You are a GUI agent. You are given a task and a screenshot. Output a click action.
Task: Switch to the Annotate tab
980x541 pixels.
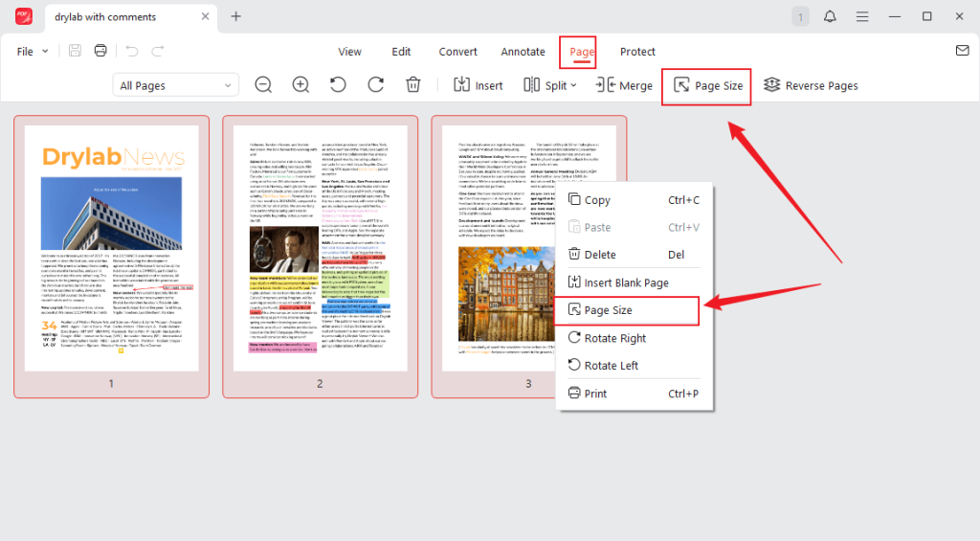coord(523,52)
